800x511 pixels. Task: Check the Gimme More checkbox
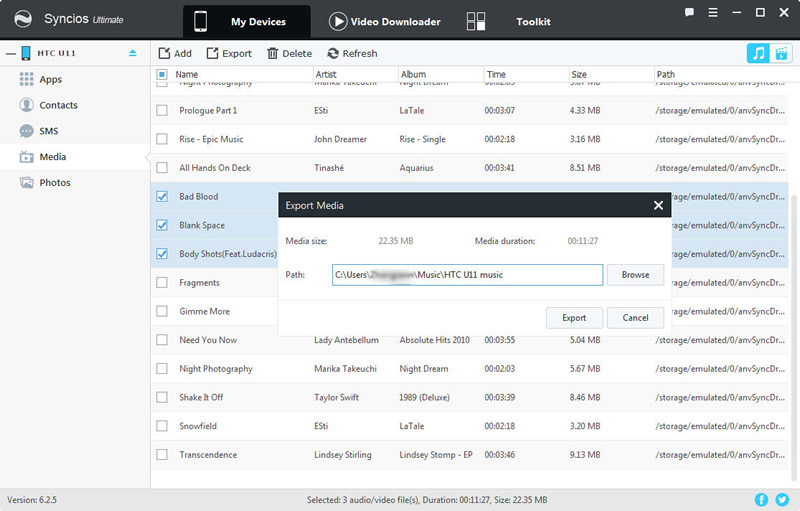tap(162, 311)
